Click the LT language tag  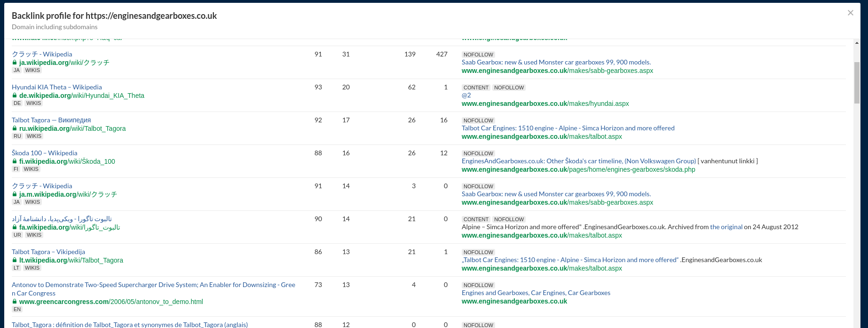tap(16, 268)
